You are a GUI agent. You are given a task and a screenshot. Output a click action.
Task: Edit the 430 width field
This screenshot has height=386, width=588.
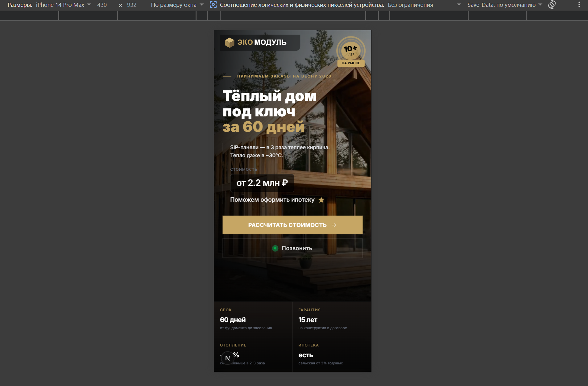pyautogui.click(x=102, y=5)
